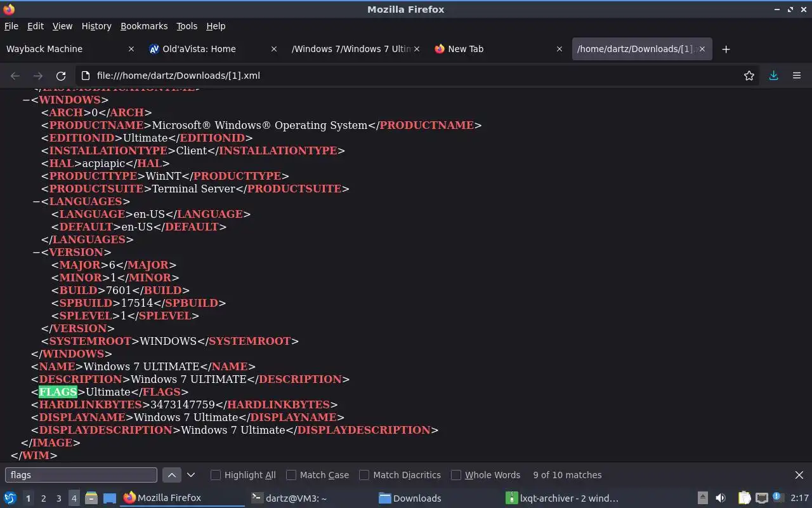The image size is (812, 508).
Task: Click the highlighted FLAGS tag
Action: tap(58, 392)
